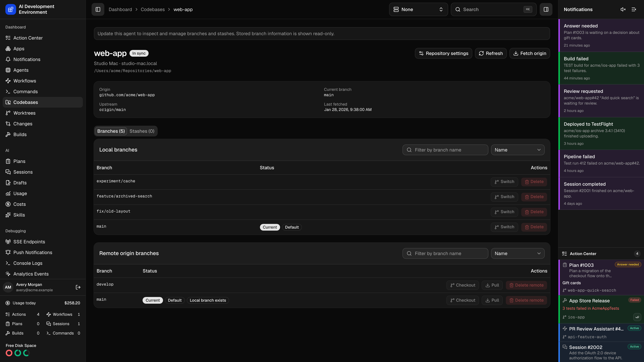Viewport: 644px width, 362px height.
Task: Open the notifications list options icon
Action: pyautogui.click(x=634, y=10)
